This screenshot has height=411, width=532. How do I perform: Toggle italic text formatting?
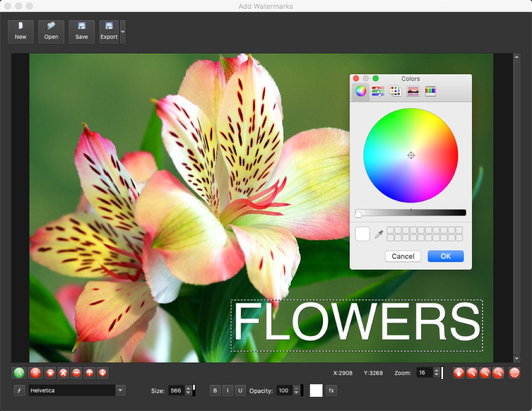(x=228, y=391)
